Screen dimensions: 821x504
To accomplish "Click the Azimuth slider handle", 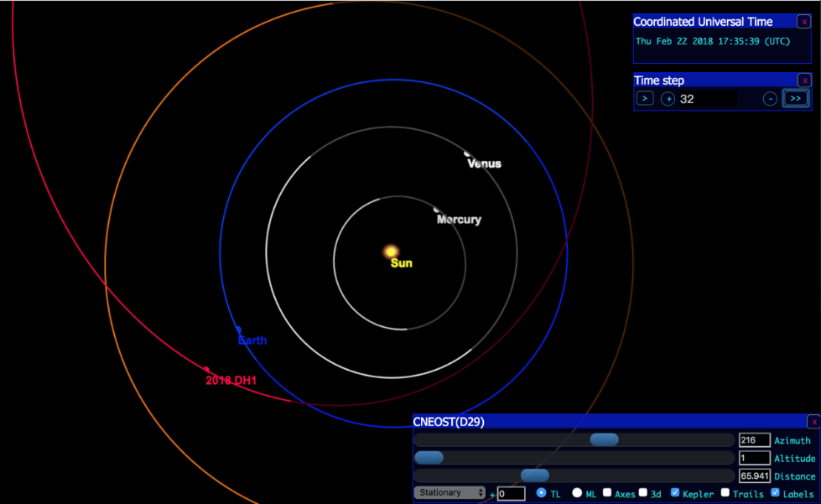I will coord(605,439).
